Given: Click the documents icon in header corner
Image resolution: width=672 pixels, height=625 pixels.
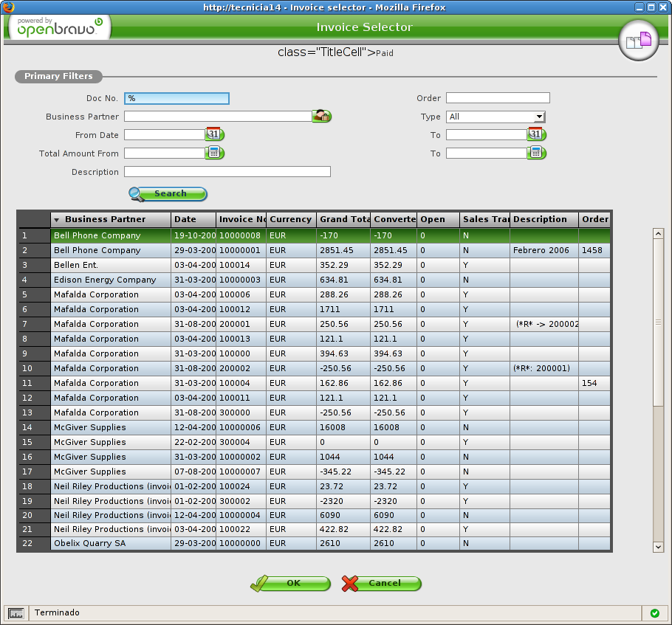Looking at the screenshot, I should pyautogui.click(x=639, y=41).
